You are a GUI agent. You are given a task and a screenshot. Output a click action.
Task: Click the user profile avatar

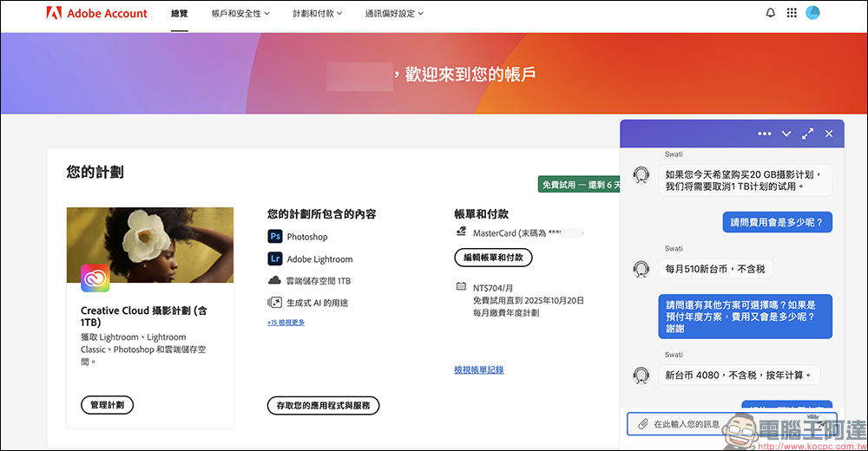pos(813,13)
